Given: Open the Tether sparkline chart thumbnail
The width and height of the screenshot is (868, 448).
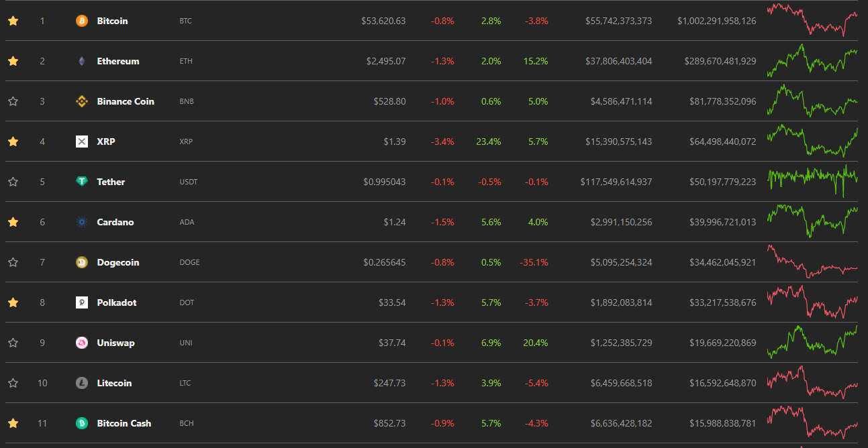Looking at the screenshot, I should (812, 180).
